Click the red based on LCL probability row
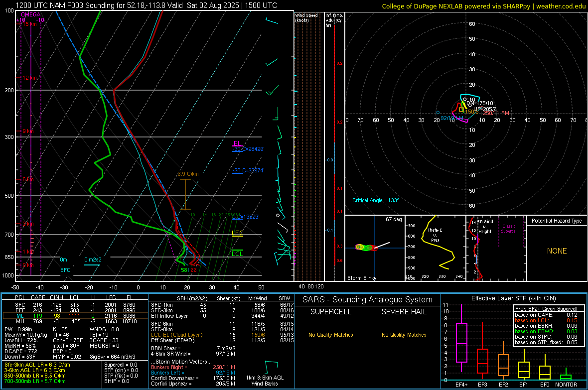588x390 pixels. 546,320
